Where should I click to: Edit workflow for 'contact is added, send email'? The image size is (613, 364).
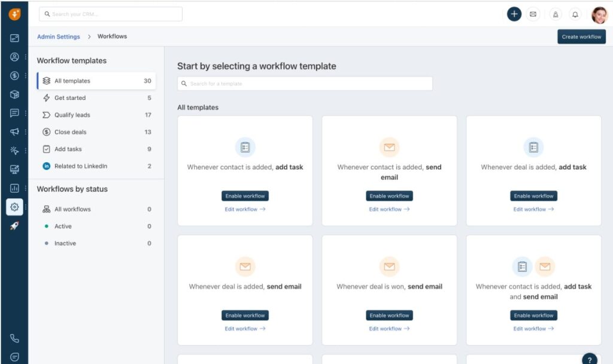389,209
